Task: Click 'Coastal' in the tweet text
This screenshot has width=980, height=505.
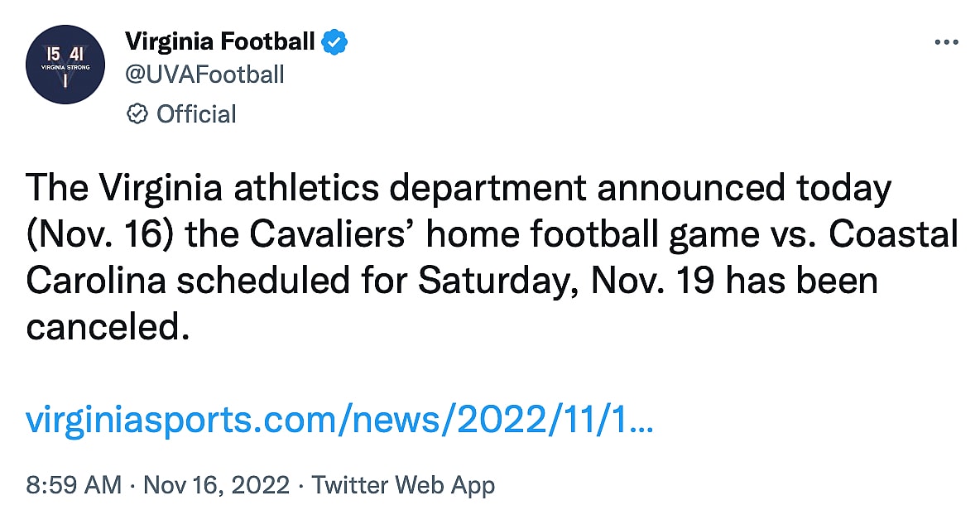Action: 893,235
